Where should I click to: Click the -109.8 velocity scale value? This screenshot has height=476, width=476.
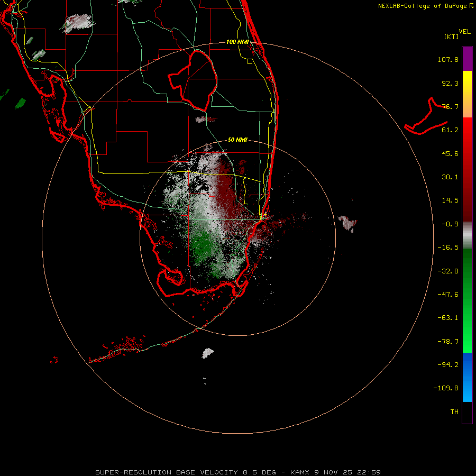[446, 388]
